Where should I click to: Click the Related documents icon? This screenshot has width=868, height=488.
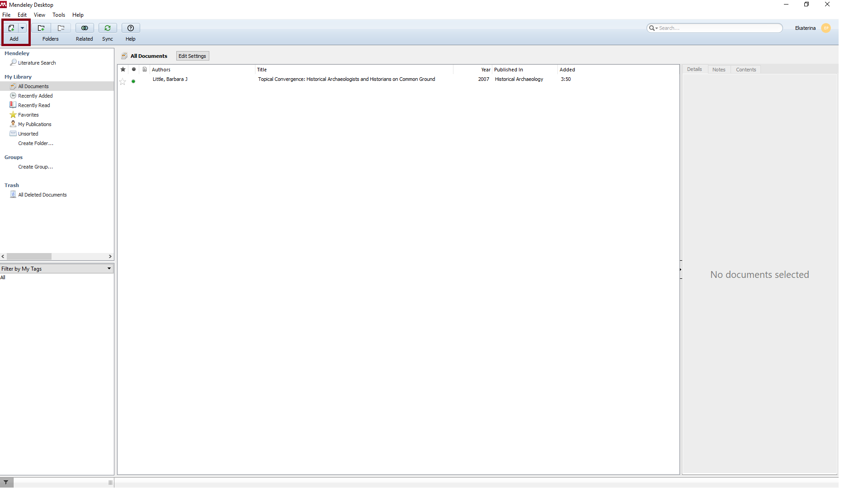(x=85, y=28)
